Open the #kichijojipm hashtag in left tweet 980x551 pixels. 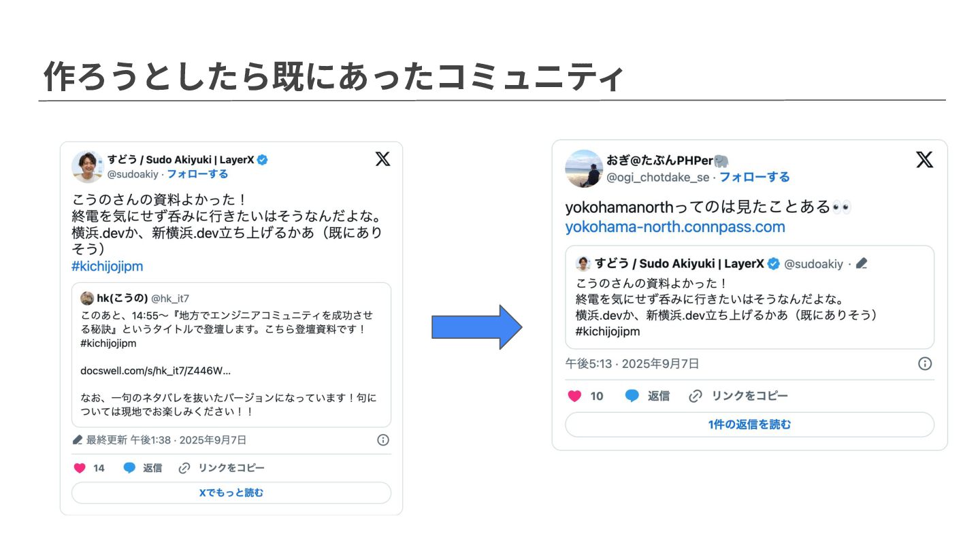tap(107, 266)
